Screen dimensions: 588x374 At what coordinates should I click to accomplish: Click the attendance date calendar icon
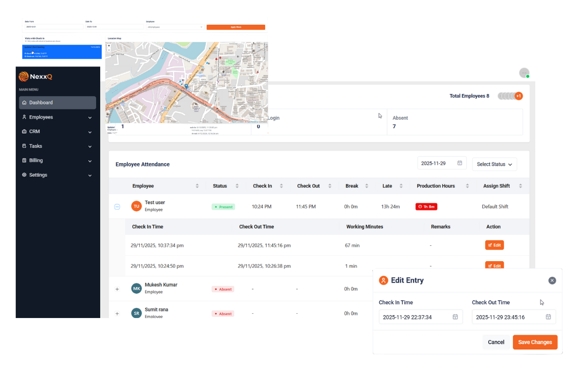tap(460, 163)
